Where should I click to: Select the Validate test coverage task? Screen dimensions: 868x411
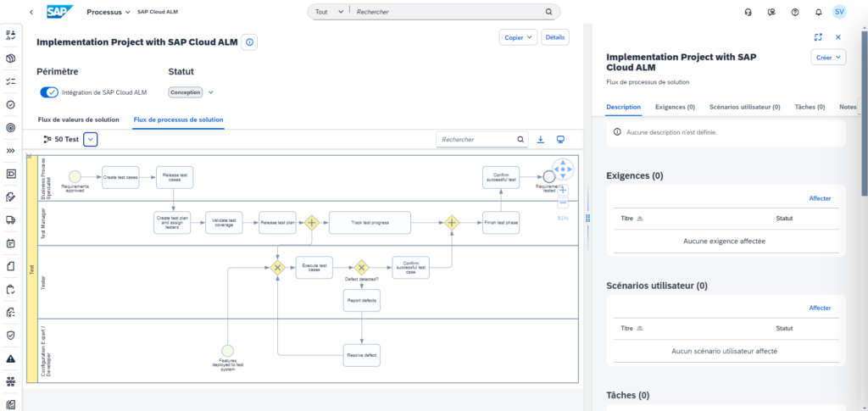[x=224, y=222]
